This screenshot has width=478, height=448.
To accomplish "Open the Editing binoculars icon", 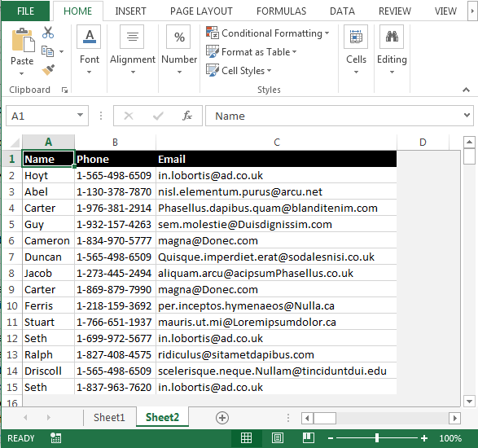I will point(392,37).
